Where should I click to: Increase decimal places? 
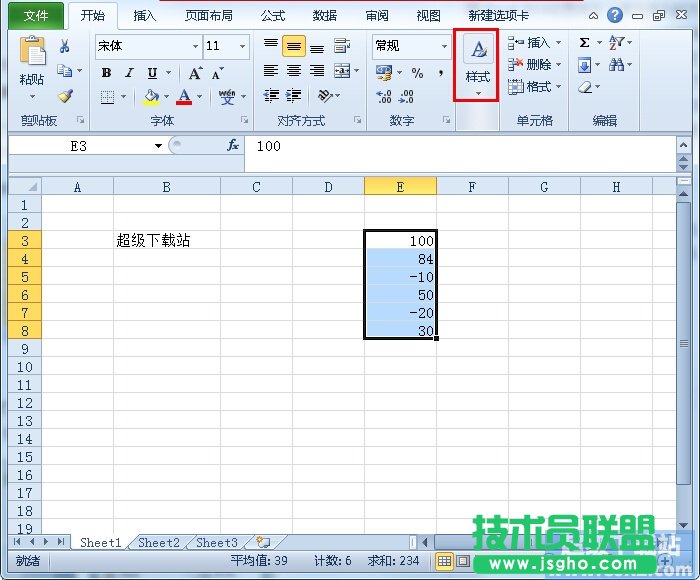(x=383, y=96)
